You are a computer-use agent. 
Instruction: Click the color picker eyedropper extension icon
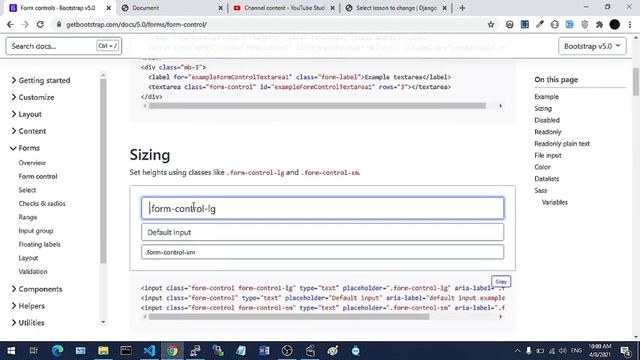click(540, 24)
